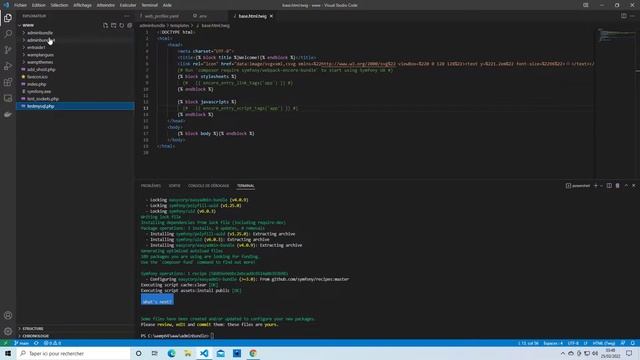Switch to the PROBLÈMES panel tab

[151, 186]
